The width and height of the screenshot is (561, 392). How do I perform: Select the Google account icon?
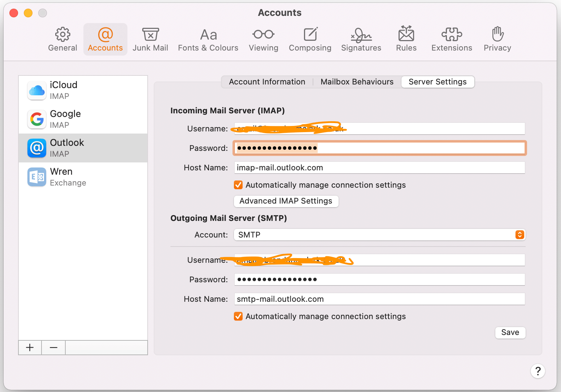[x=37, y=119]
